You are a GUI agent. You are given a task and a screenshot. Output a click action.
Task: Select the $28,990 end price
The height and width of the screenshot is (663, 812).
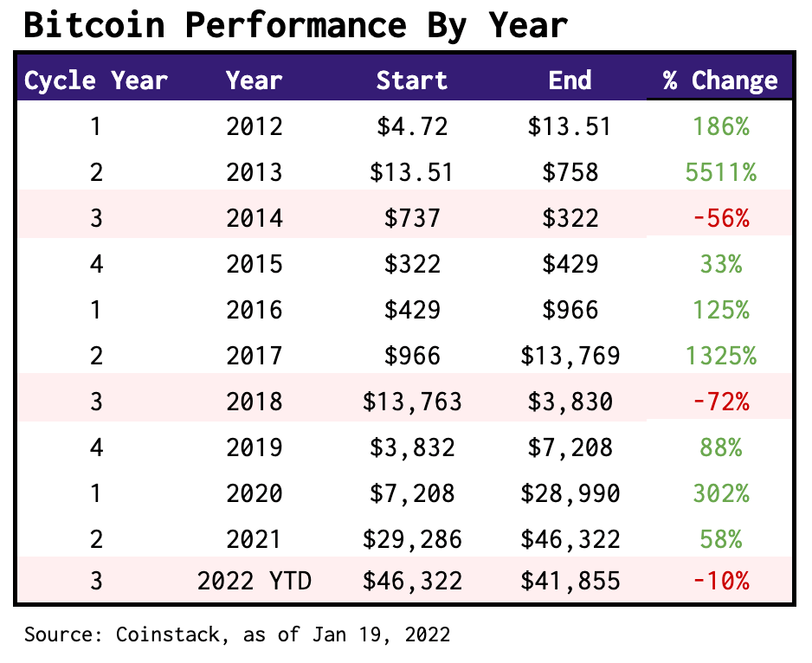coord(570,493)
